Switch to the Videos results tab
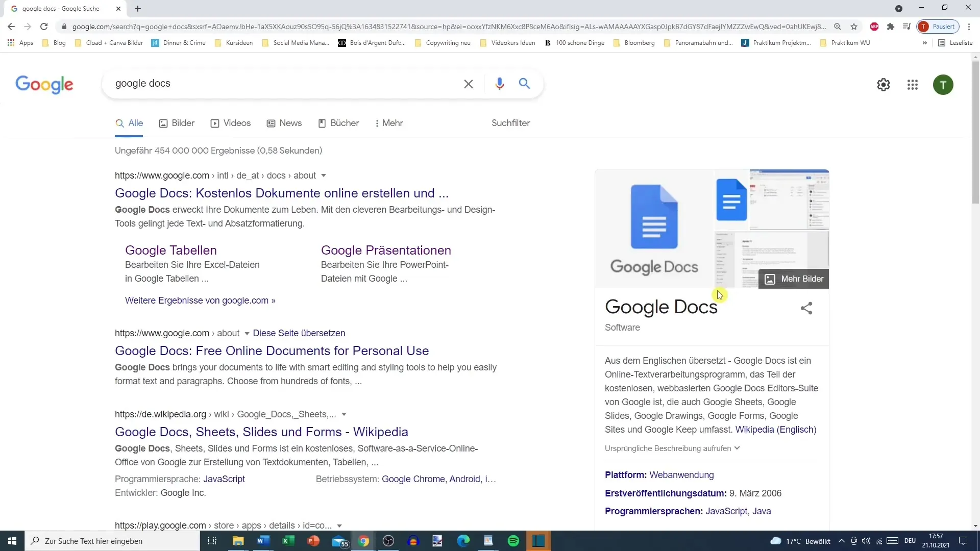The height and width of the screenshot is (551, 980). pyautogui.click(x=231, y=123)
